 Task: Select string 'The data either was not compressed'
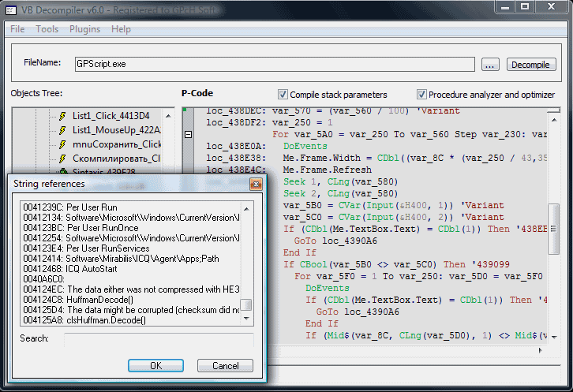point(131,289)
